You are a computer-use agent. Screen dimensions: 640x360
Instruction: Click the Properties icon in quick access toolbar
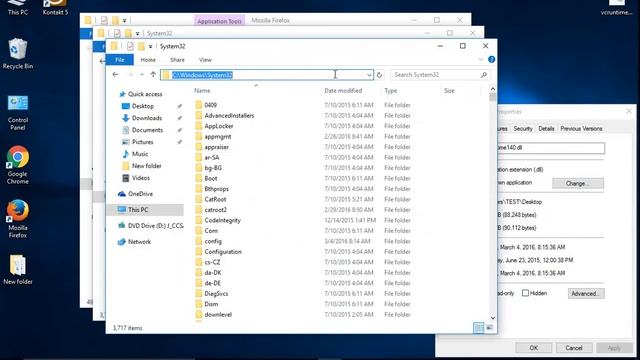coord(130,46)
